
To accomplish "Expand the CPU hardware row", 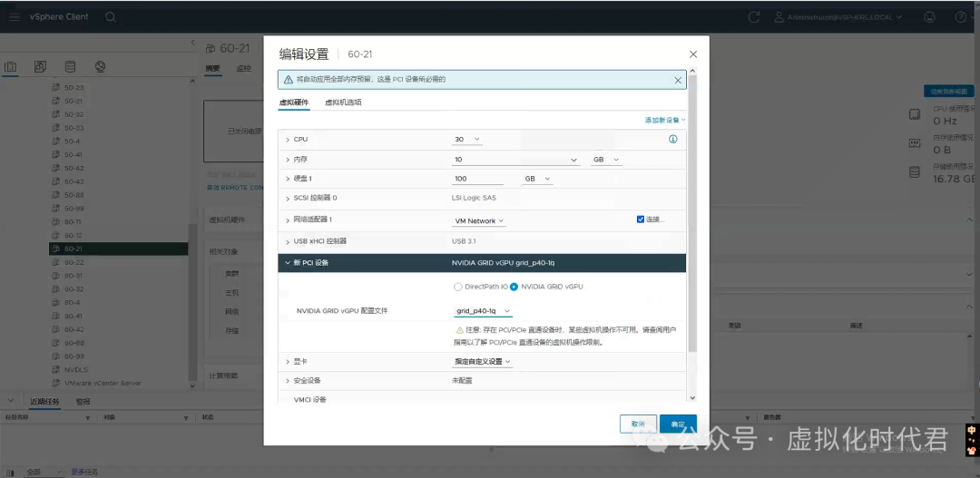I will [x=288, y=140].
